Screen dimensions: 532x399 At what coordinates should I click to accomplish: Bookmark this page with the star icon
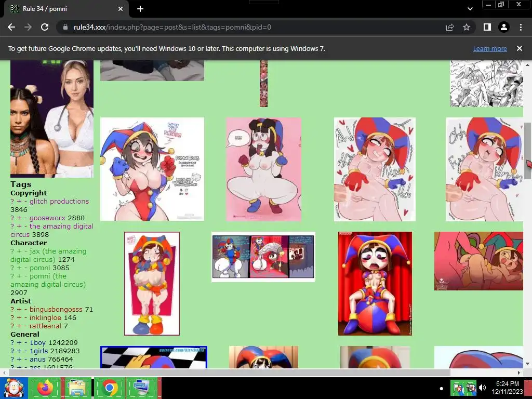point(467,27)
